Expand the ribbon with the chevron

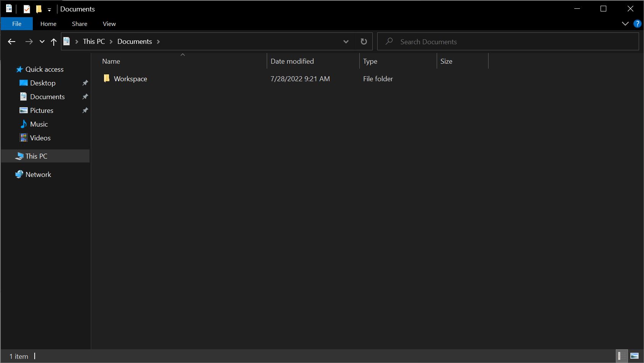click(625, 24)
